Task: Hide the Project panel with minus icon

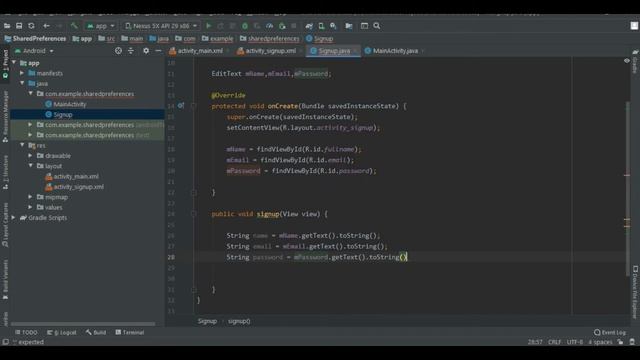Action: 158,51
